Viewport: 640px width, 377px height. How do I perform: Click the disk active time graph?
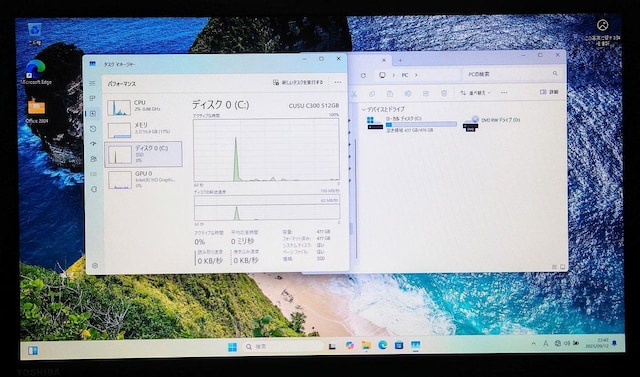click(x=266, y=150)
